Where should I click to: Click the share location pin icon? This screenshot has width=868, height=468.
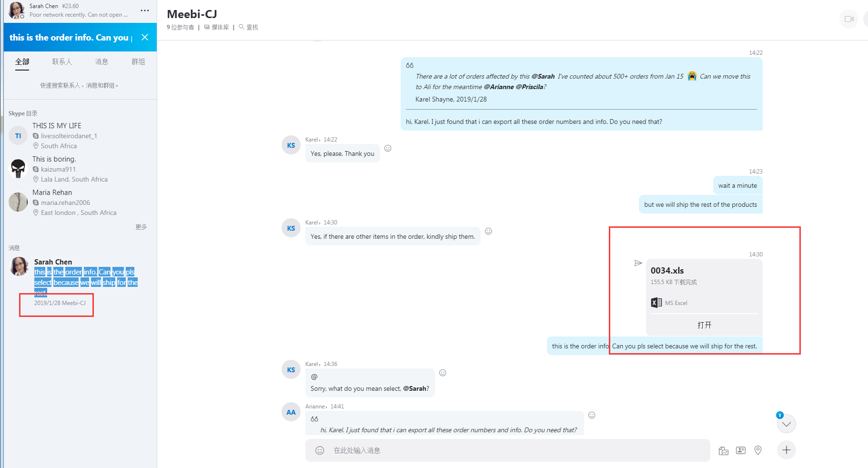758,450
